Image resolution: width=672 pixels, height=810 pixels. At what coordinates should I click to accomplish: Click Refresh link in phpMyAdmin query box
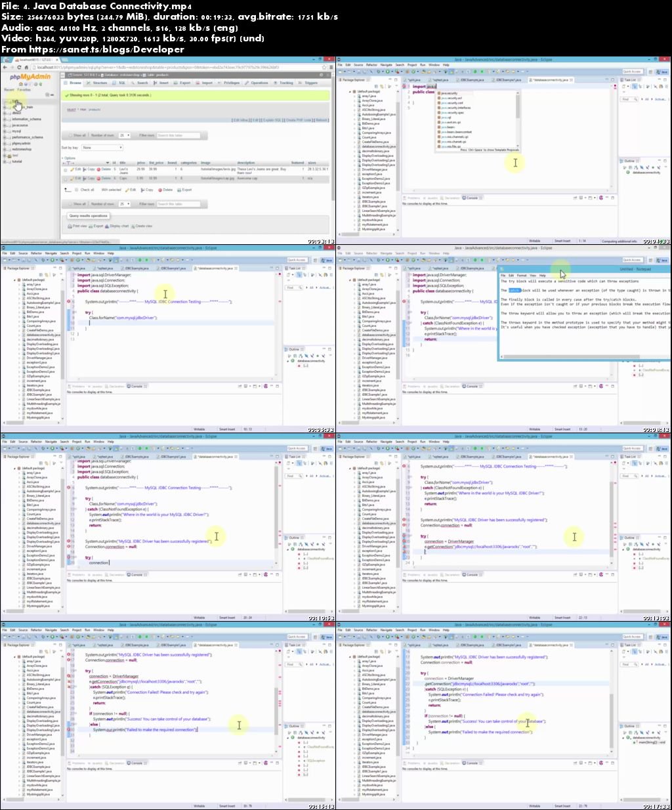(322, 120)
